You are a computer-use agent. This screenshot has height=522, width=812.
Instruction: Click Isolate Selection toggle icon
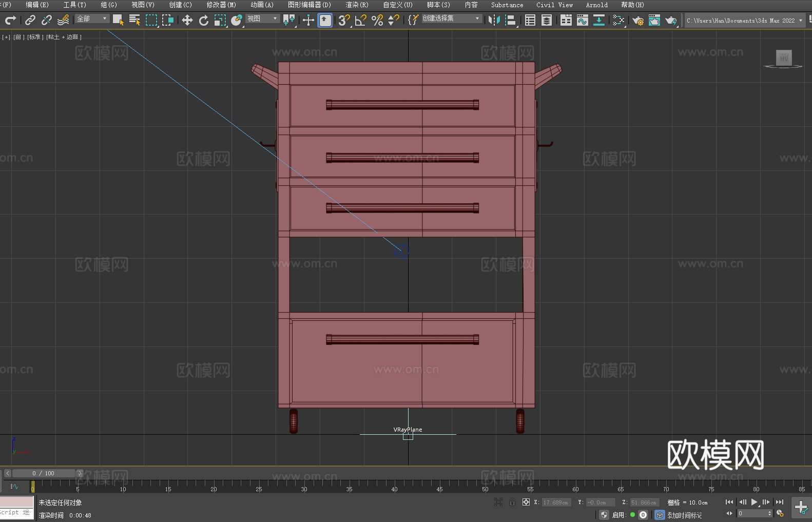498,502
